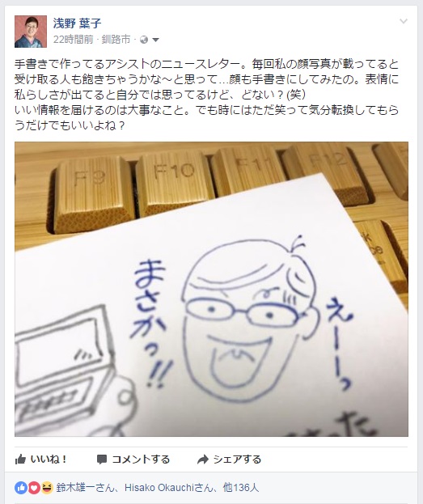
Task: Click the コメントする button
Action: point(133,460)
